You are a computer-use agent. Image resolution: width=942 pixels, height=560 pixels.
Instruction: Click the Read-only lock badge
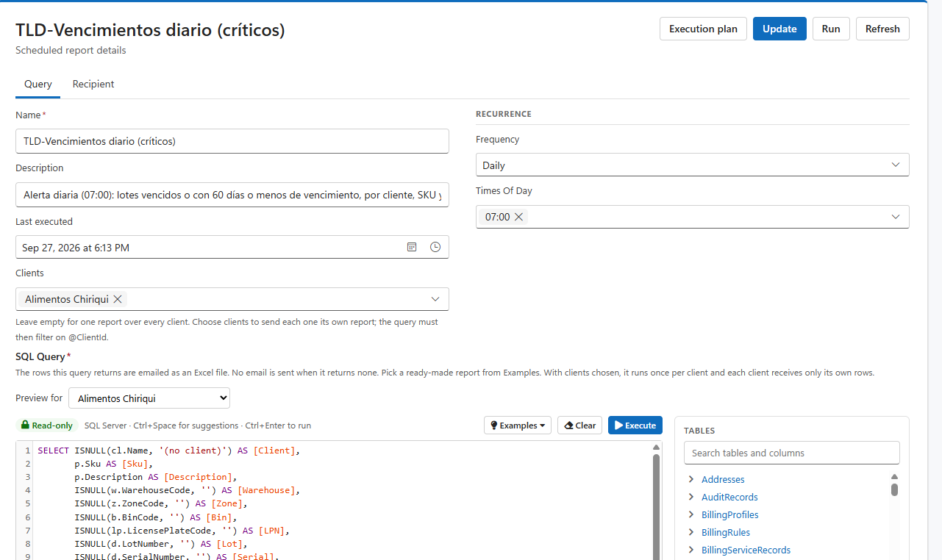coord(47,426)
